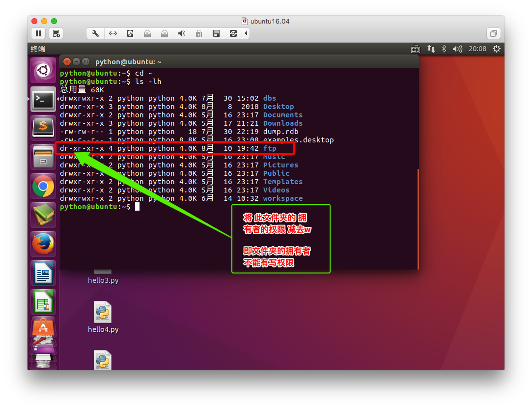Open the Files manager launcher icon
The image size is (532, 409).
click(43, 157)
